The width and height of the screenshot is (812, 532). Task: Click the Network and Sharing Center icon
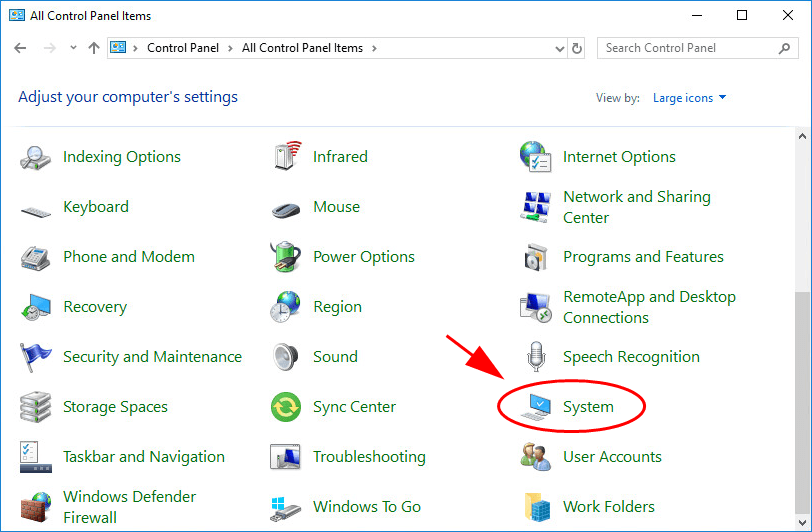(535, 207)
